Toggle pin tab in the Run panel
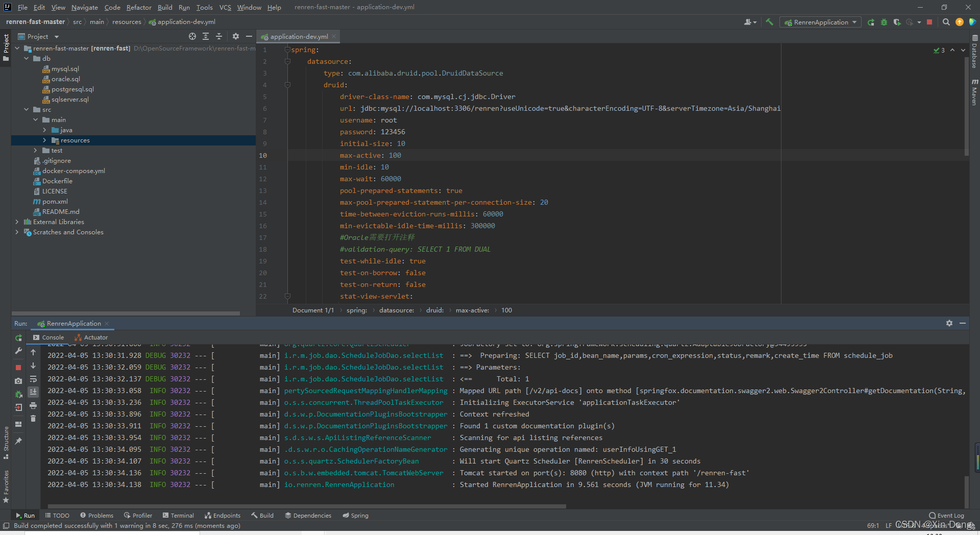Screen dimensions: 980x535 click(x=18, y=441)
